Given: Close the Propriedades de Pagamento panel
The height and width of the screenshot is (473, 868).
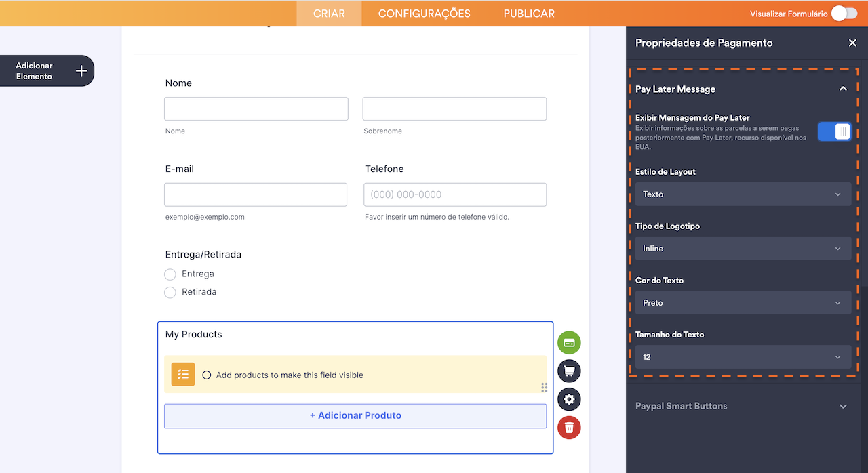Looking at the screenshot, I should coord(852,43).
